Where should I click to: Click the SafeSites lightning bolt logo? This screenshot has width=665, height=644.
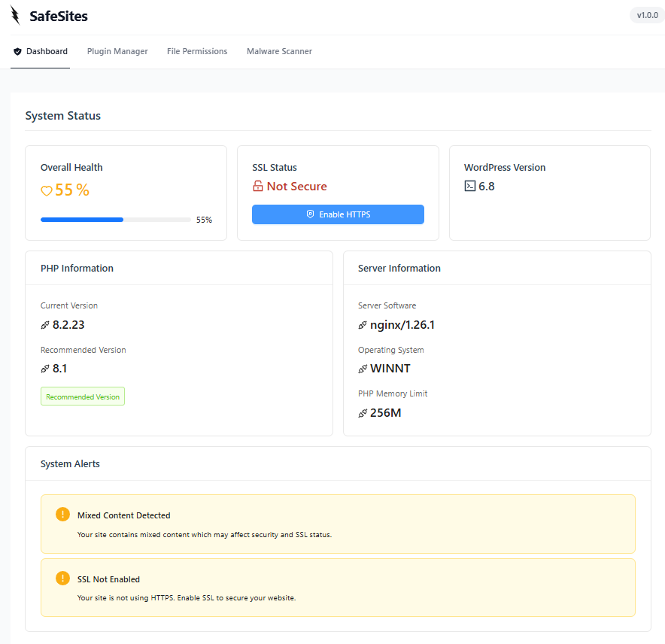pyautogui.click(x=15, y=15)
